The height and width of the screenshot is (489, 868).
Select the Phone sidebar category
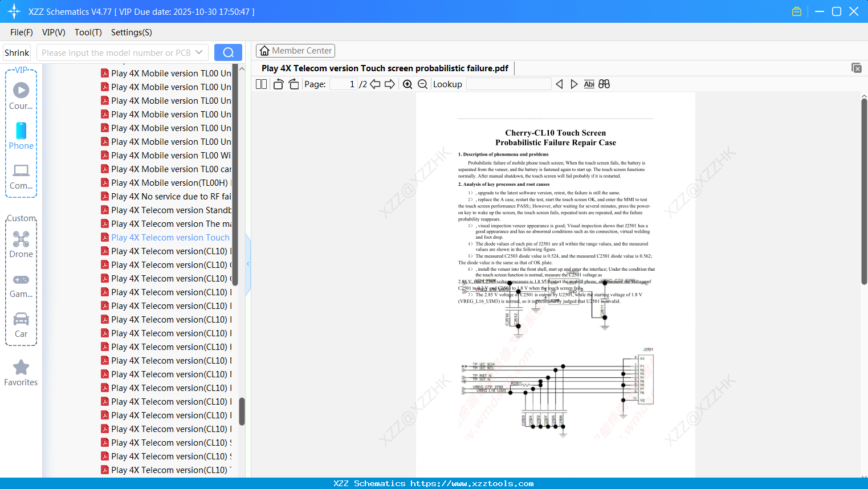[21, 136]
